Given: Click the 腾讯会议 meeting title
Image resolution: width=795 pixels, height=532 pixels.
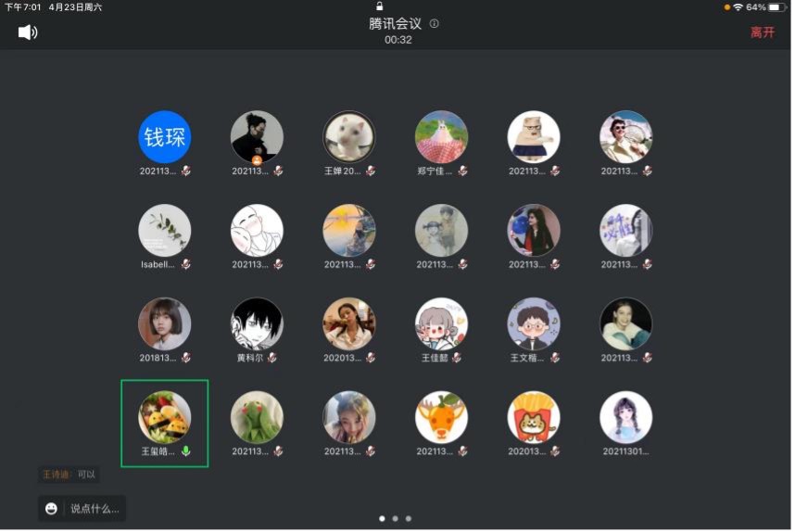Looking at the screenshot, I should click(x=397, y=24).
